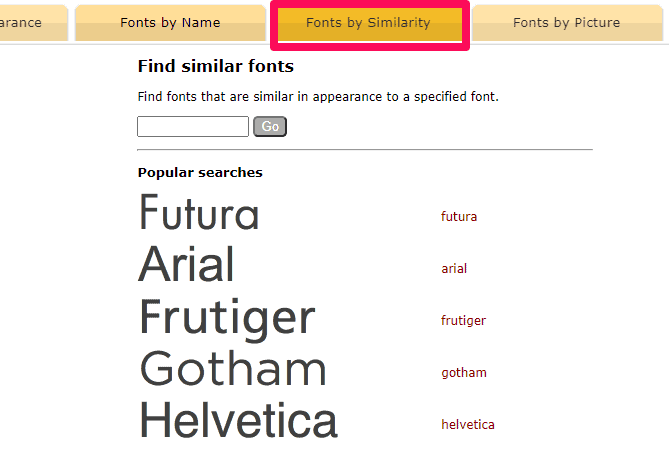Click the Gotham font sample image

click(233, 370)
